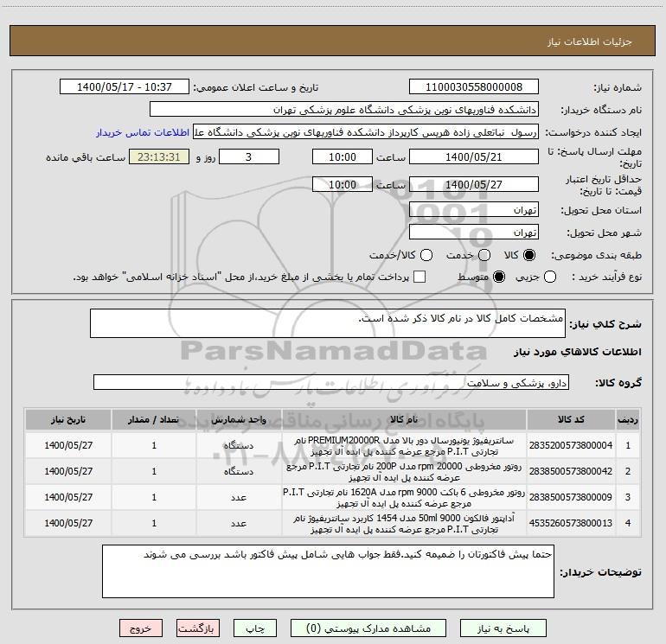Click the گروه کالا field دارو، پزشکی و سلامت
The width and height of the screenshot is (666, 644).
pos(331,382)
